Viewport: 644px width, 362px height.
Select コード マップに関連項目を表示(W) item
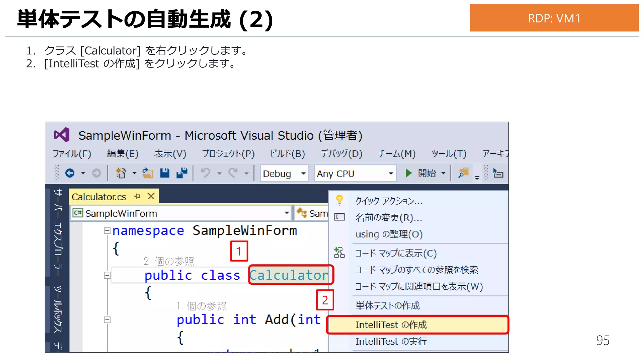point(419,287)
